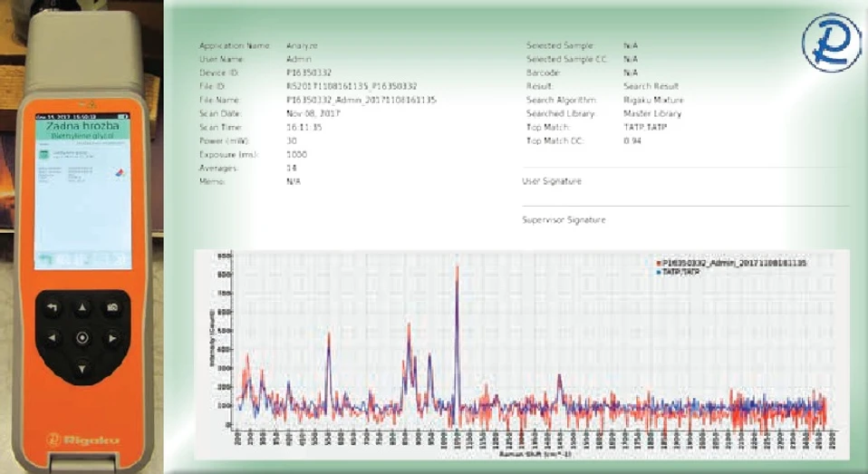Viewport: 868px width, 474px height.
Task: Click the red sample series legend marker
Action: [x=657, y=262]
